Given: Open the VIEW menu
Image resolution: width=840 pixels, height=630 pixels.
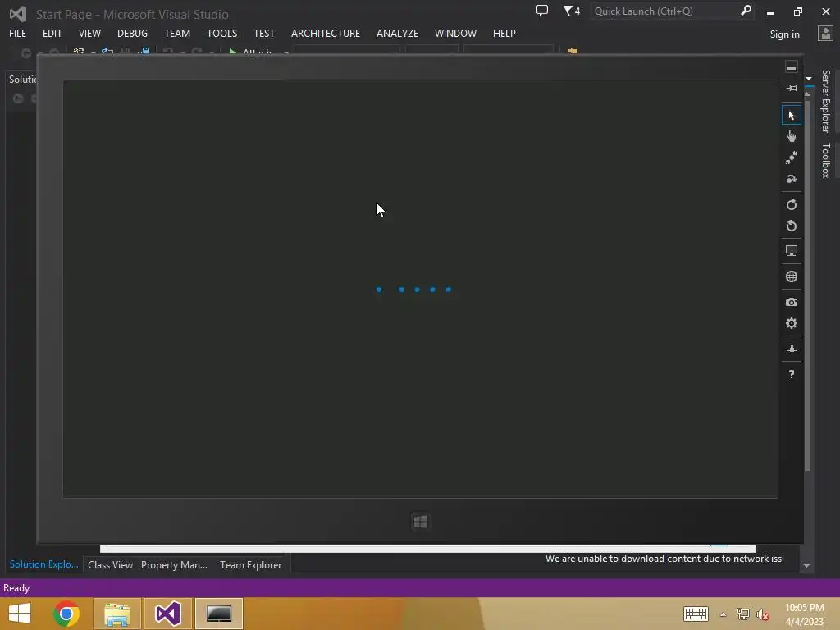Looking at the screenshot, I should coord(89,33).
